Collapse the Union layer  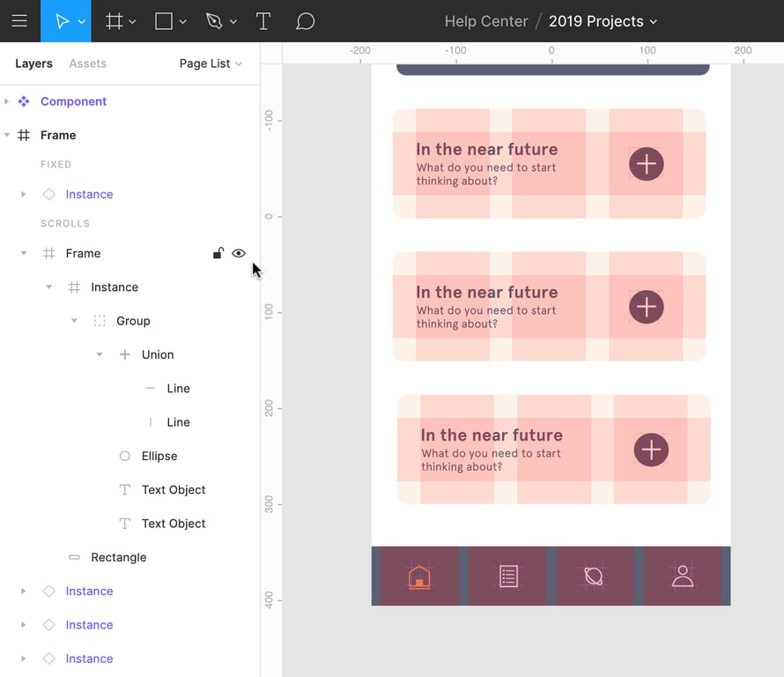point(100,354)
